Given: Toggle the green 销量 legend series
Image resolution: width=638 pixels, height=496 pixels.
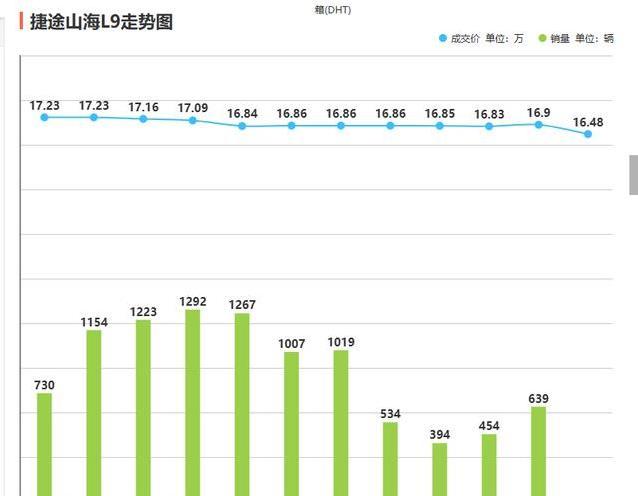Looking at the screenshot, I should [x=555, y=39].
